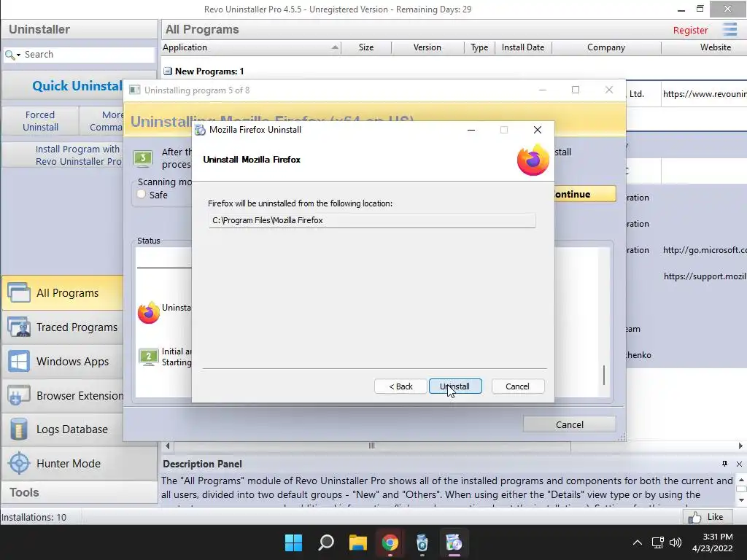Open Logs Database module

click(x=72, y=429)
